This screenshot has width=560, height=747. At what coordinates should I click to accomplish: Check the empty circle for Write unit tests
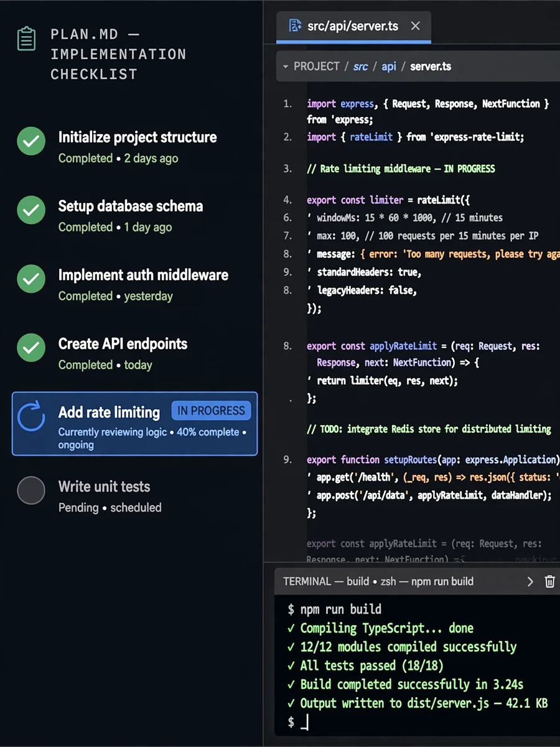(31, 491)
